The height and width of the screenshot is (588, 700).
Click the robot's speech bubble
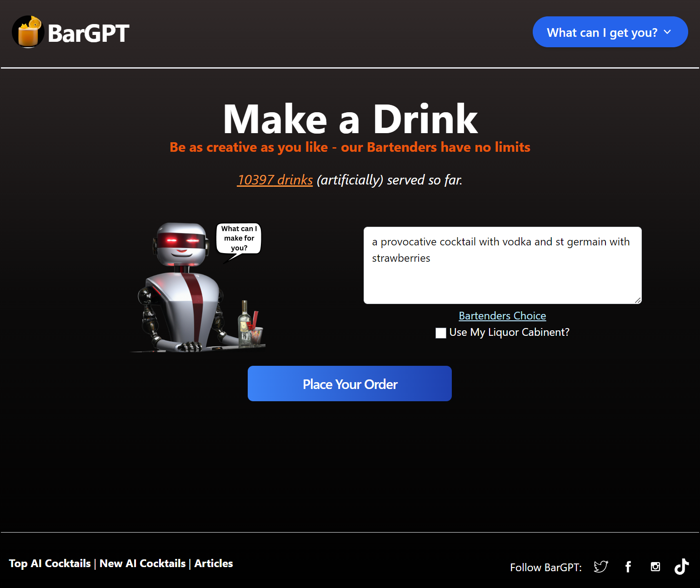[x=238, y=238]
